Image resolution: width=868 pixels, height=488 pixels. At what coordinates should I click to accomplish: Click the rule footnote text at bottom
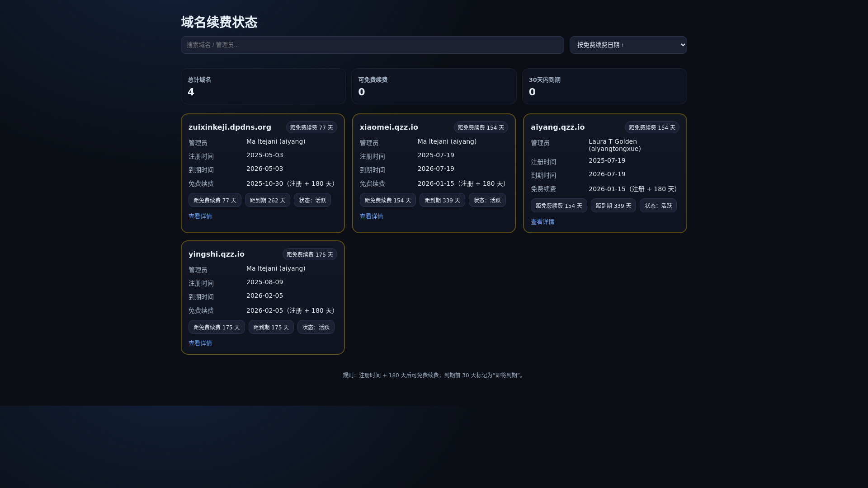click(433, 375)
